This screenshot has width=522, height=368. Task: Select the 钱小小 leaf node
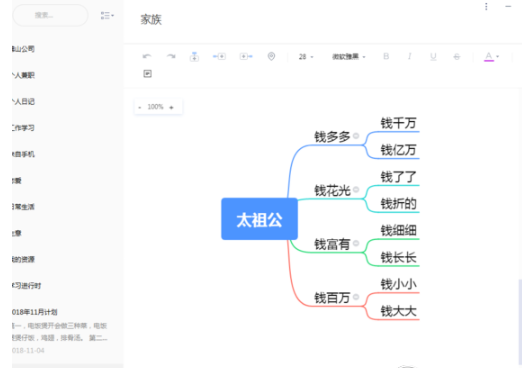pyautogui.click(x=398, y=284)
